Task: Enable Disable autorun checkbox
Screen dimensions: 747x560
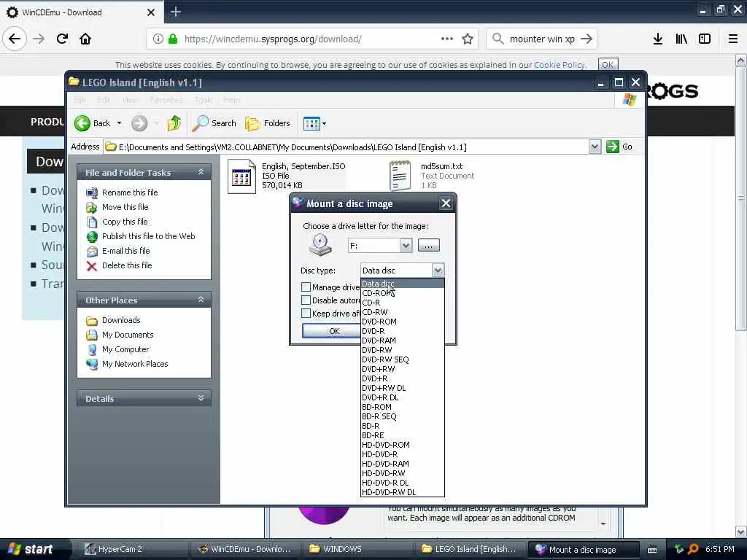Action: coord(306,300)
